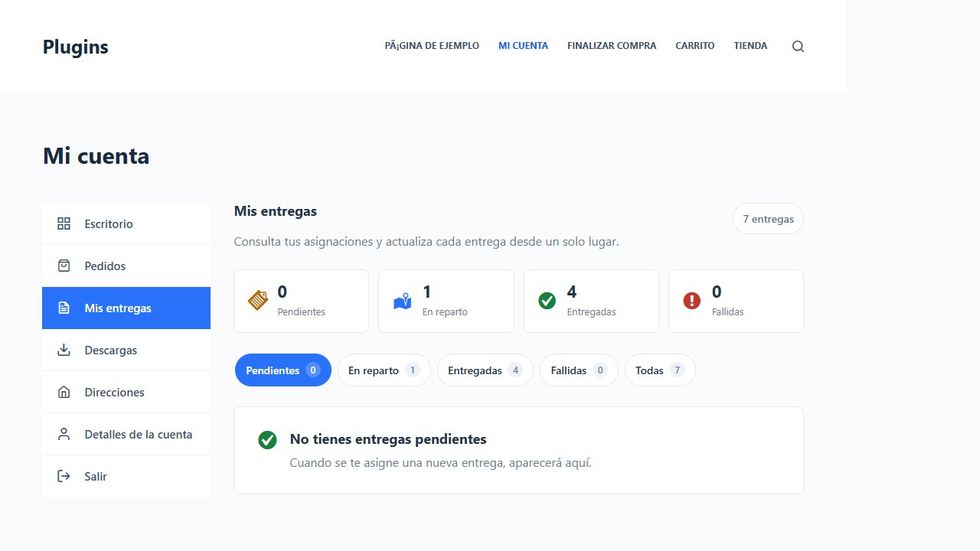Click the Mi cuenta page heading

tap(96, 156)
